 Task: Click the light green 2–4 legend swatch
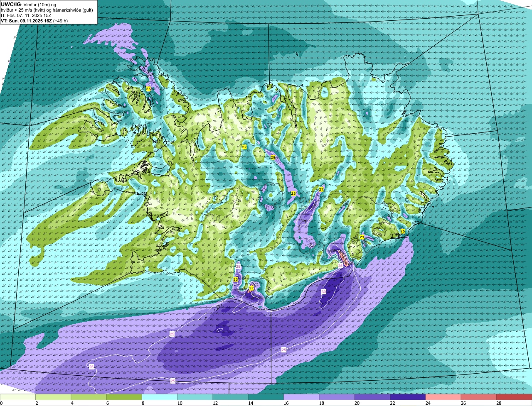pyautogui.click(x=53, y=397)
